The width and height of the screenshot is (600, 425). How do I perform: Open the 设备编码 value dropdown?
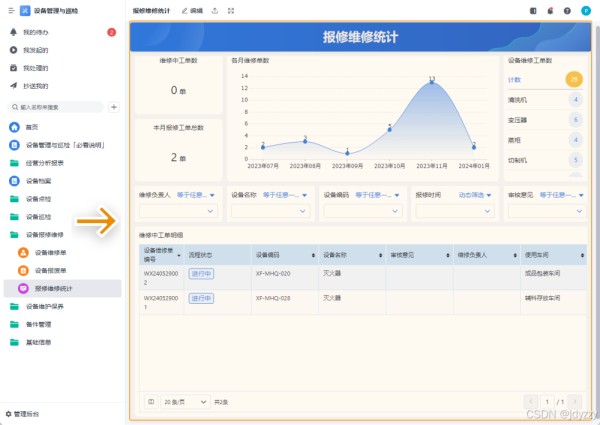point(363,211)
